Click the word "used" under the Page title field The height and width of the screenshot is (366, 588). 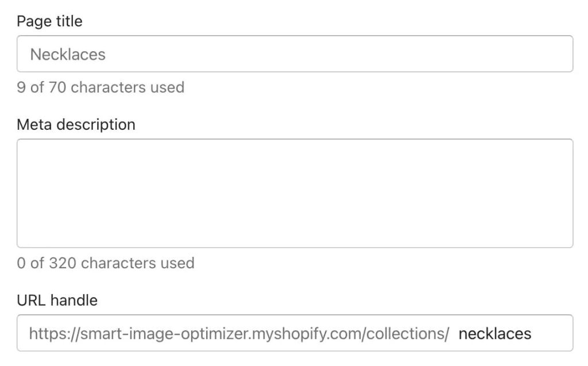[x=167, y=87]
